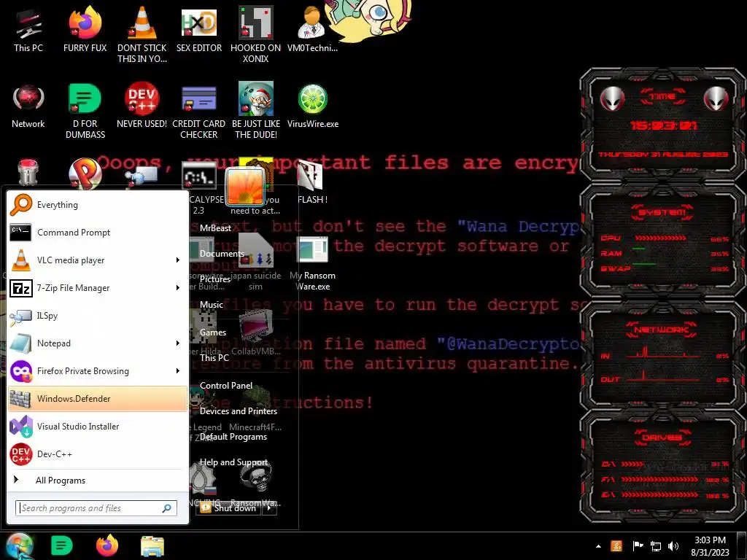
Task: Launch Dev-C++ from the Start menu
Action: 98,454
